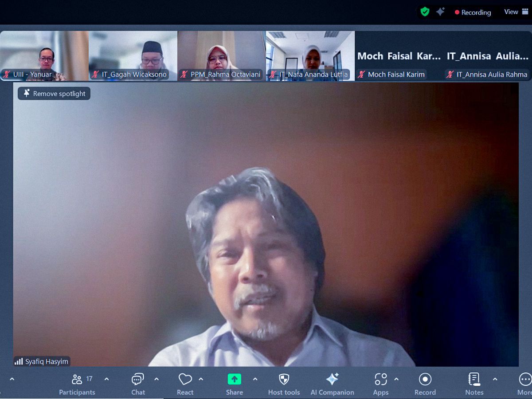Expand the Participants options chevron
532x399 pixels.
(x=106, y=379)
